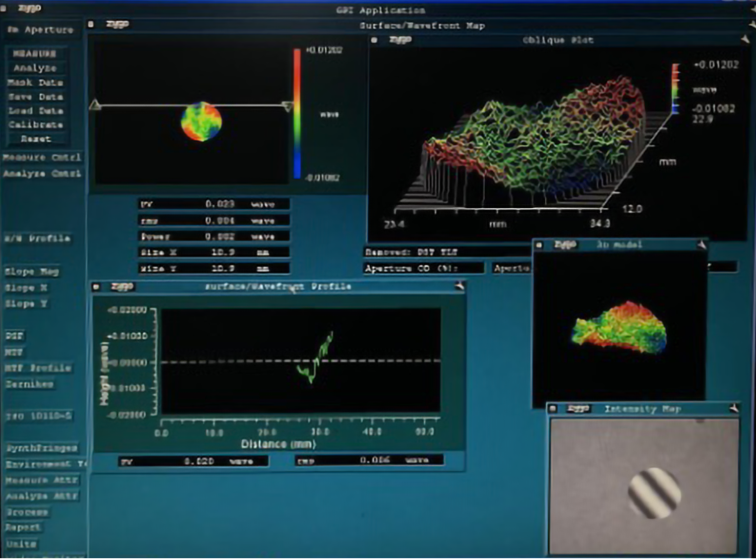Viewport: 756px width, 560px height.
Task: Click the corner arrow icon of Oblique Plot window
Action: click(745, 39)
